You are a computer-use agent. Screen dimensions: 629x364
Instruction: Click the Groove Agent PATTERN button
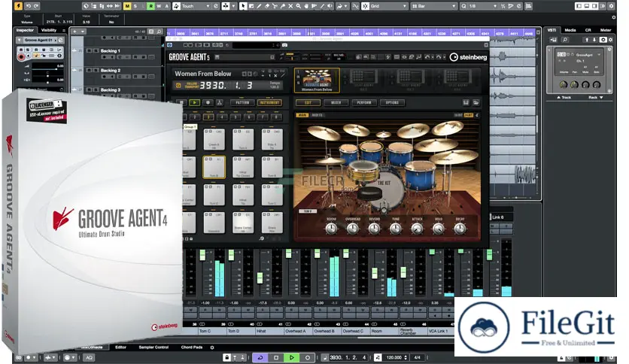pyautogui.click(x=242, y=102)
